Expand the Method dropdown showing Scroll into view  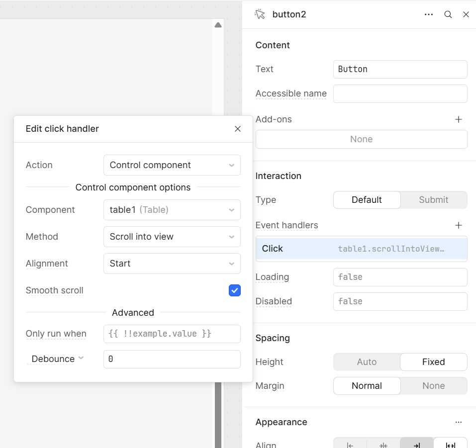(x=172, y=237)
